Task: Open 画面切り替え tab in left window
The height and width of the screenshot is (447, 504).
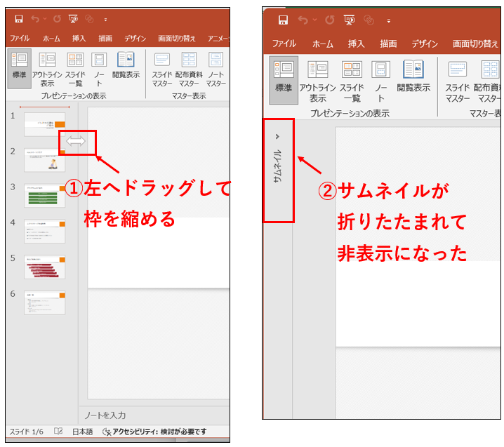Action: point(176,39)
